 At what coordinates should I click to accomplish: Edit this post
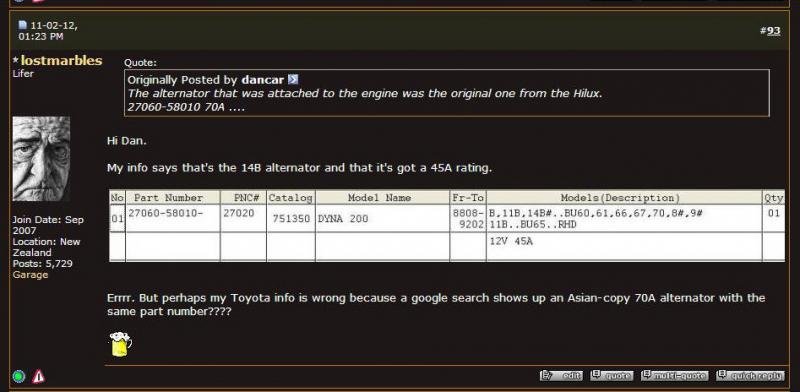(561, 376)
